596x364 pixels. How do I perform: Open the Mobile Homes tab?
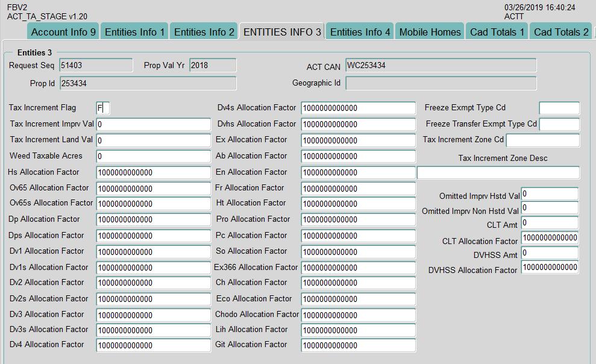pos(430,32)
